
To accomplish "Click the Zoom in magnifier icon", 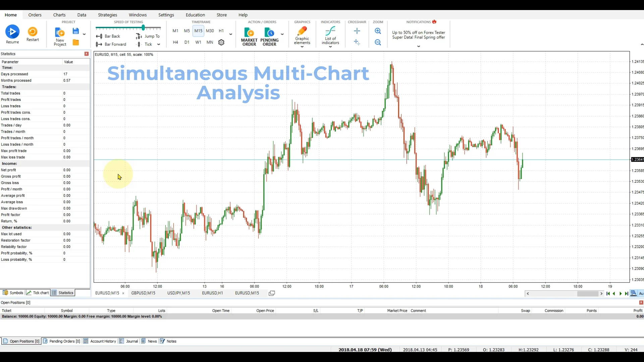I will [378, 31].
